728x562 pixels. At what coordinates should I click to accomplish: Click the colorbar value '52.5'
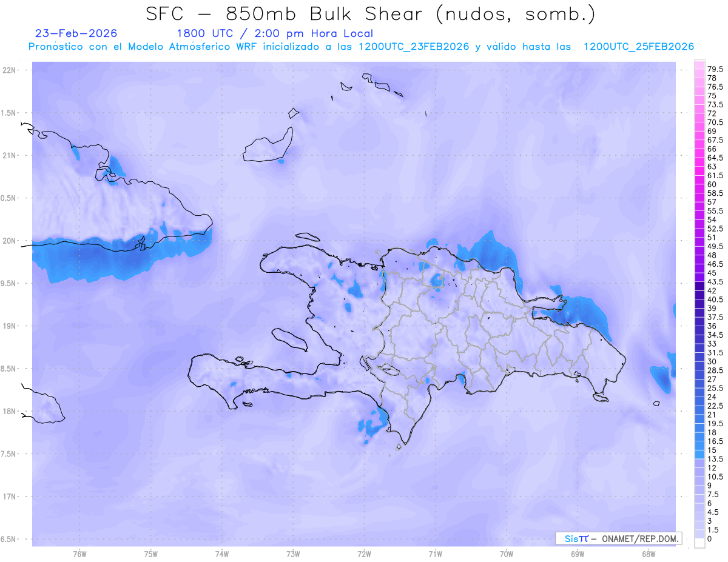(x=716, y=229)
